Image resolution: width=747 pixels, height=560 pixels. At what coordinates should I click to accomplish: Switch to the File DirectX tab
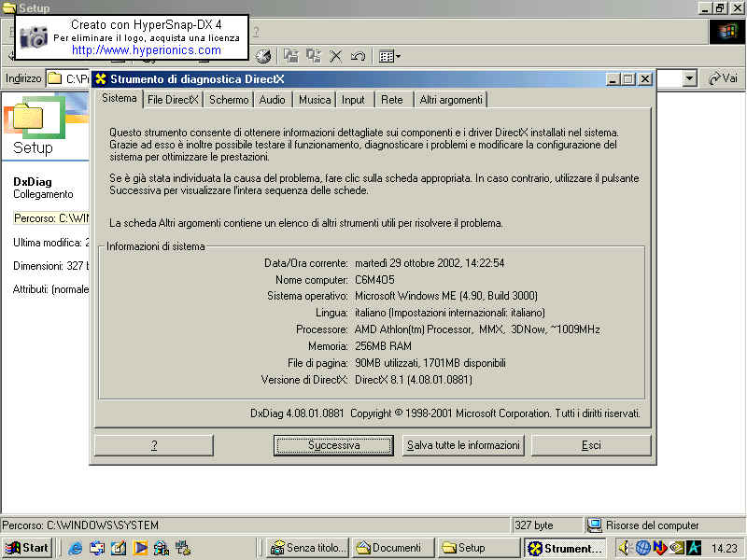[x=173, y=100]
